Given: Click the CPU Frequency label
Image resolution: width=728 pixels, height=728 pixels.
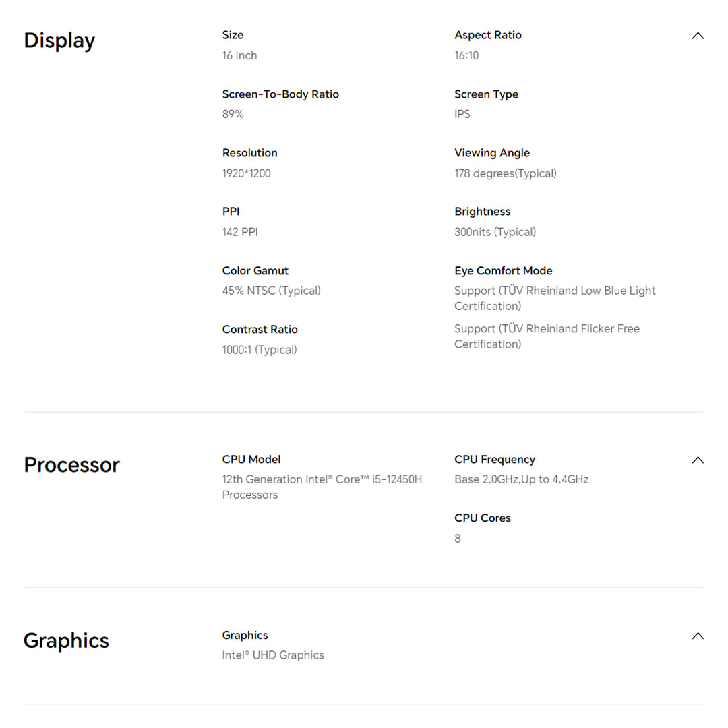Looking at the screenshot, I should 495,460.
